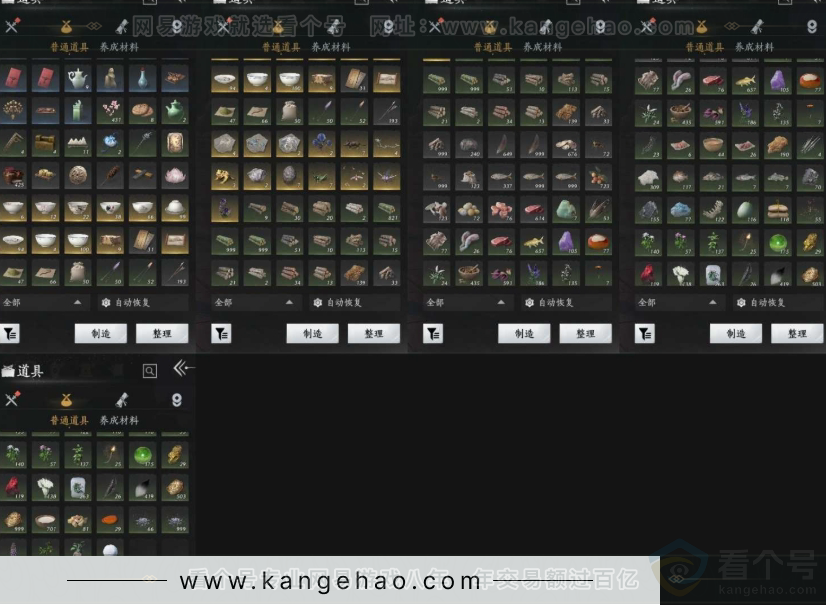Pick pink blossom branch with count 437
The image size is (826, 605).
click(x=110, y=111)
